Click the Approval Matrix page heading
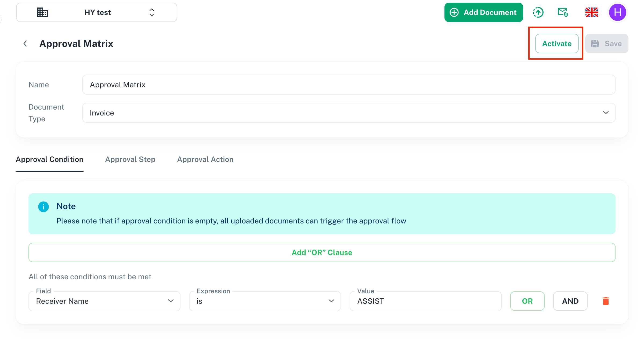Image resolution: width=644 pixels, height=340 pixels. (76, 44)
